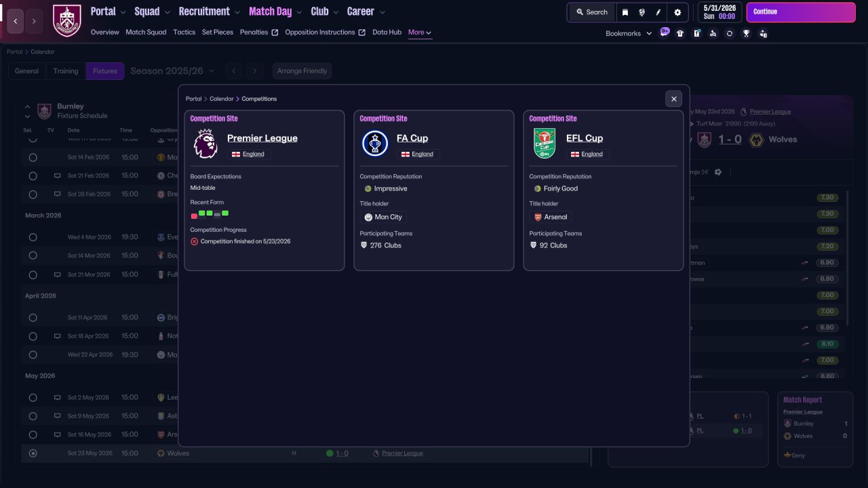Click the Arsenal title holder chip
This screenshot has width=868, height=488.
(551, 217)
